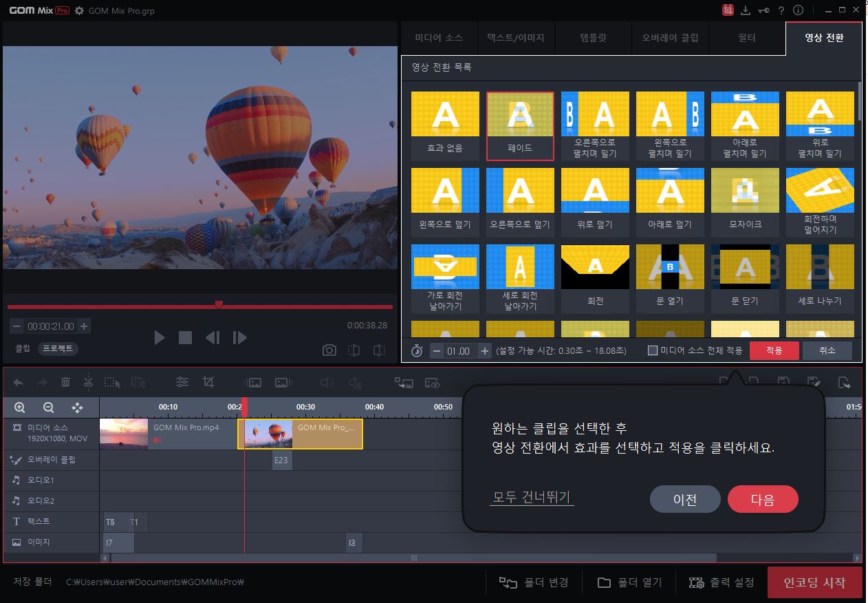The width and height of the screenshot is (868, 603).
Task: Open the sliders adjustment icon in toolbar
Action: 182,382
